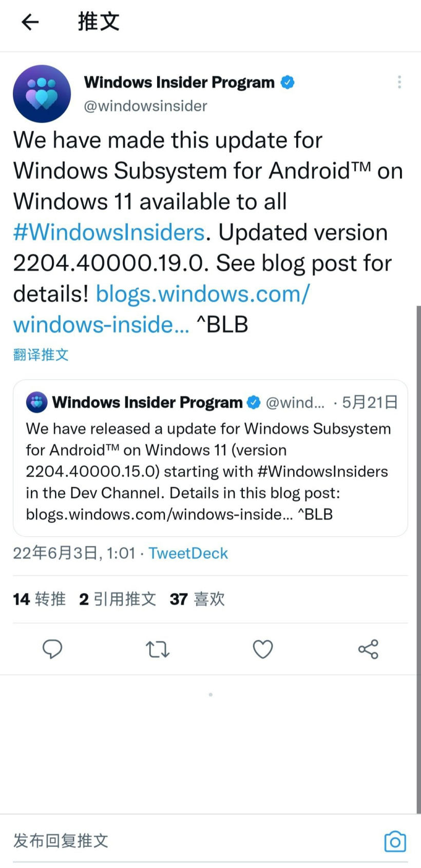Tap the camera icon in reply bar
The image size is (421, 868).
[x=395, y=841]
